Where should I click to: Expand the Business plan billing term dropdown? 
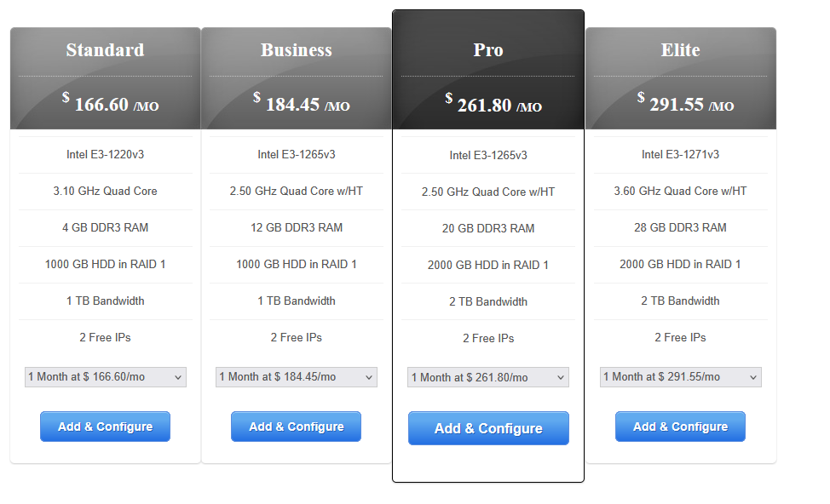pos(297,377)
